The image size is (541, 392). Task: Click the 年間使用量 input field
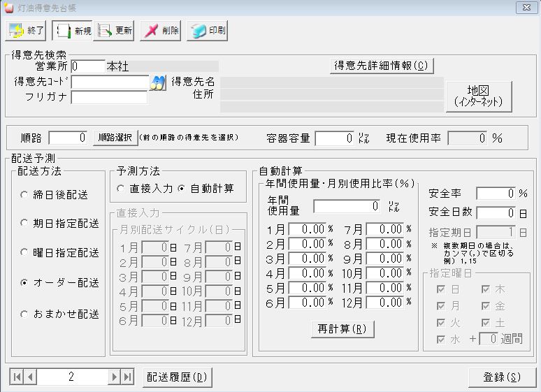[347, 206]
